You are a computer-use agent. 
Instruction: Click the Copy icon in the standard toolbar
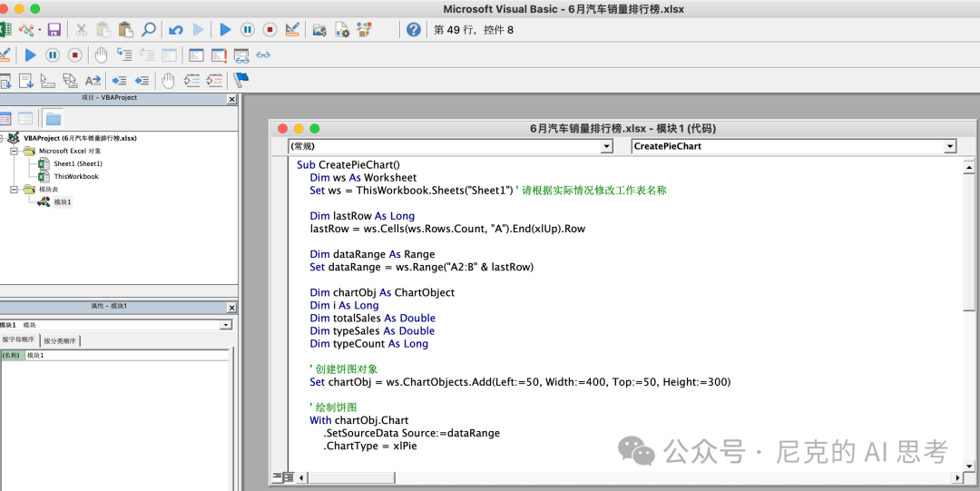[103, 29]
